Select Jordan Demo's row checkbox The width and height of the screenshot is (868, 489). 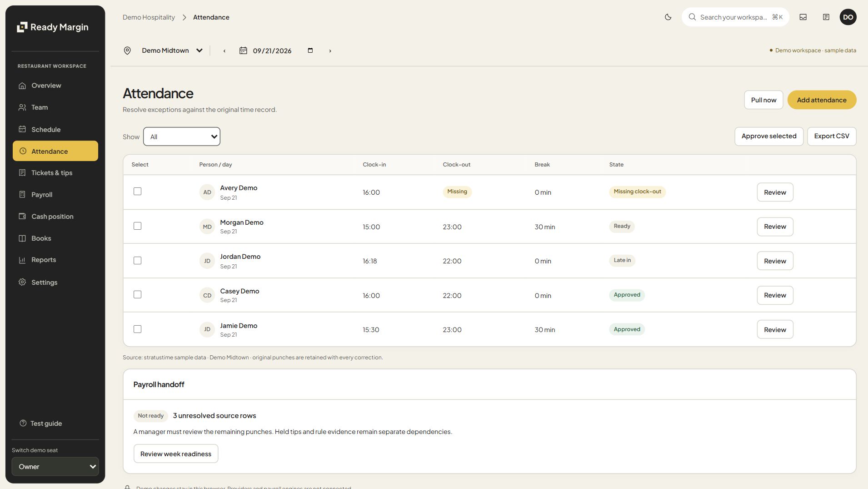click(137, 261)
